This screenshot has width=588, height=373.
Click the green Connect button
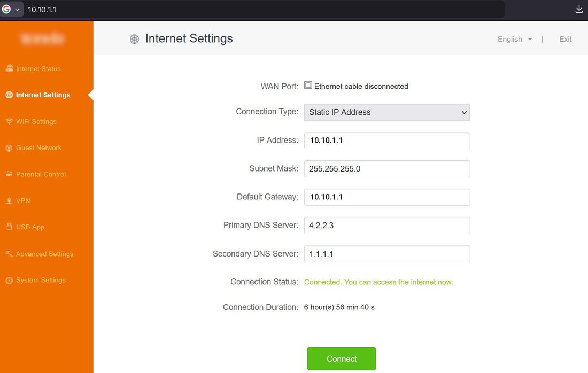click(341, 359)
